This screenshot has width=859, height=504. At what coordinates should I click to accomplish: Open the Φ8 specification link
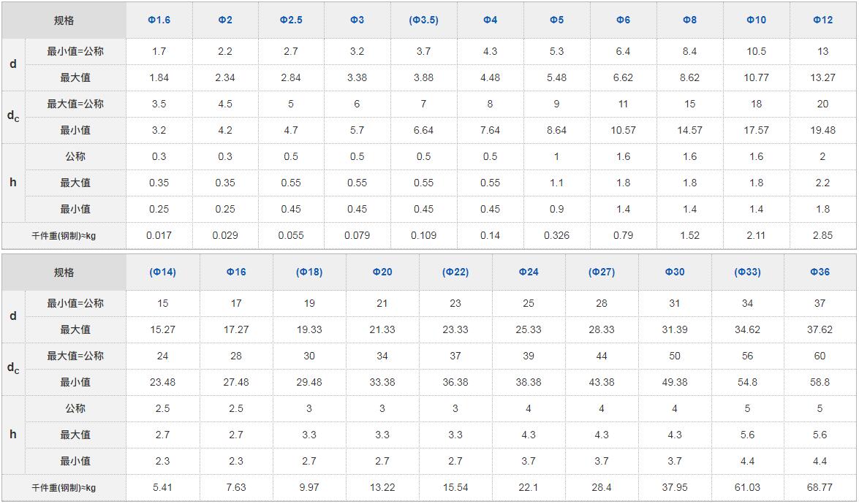(689, 20)
